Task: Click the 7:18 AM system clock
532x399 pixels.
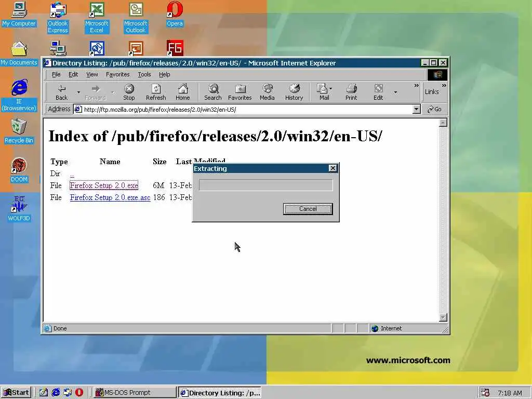Action: coord(510,393)
